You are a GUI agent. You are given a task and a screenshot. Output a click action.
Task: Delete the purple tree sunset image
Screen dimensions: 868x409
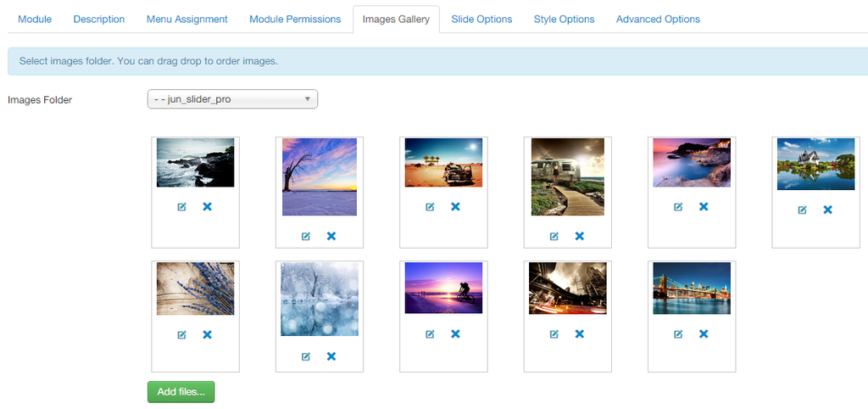(331, 237)
